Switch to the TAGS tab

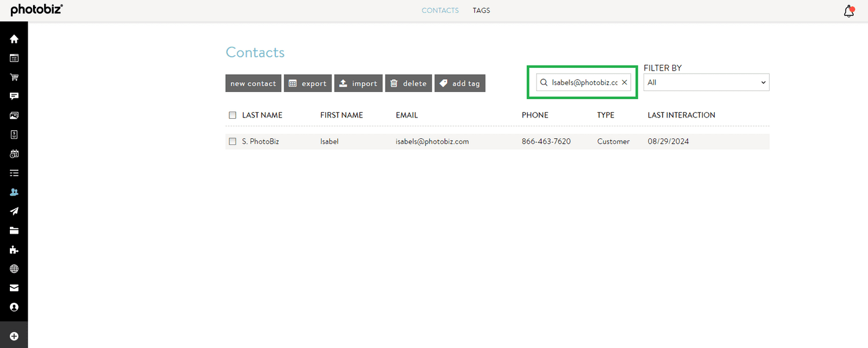[481, 10]
